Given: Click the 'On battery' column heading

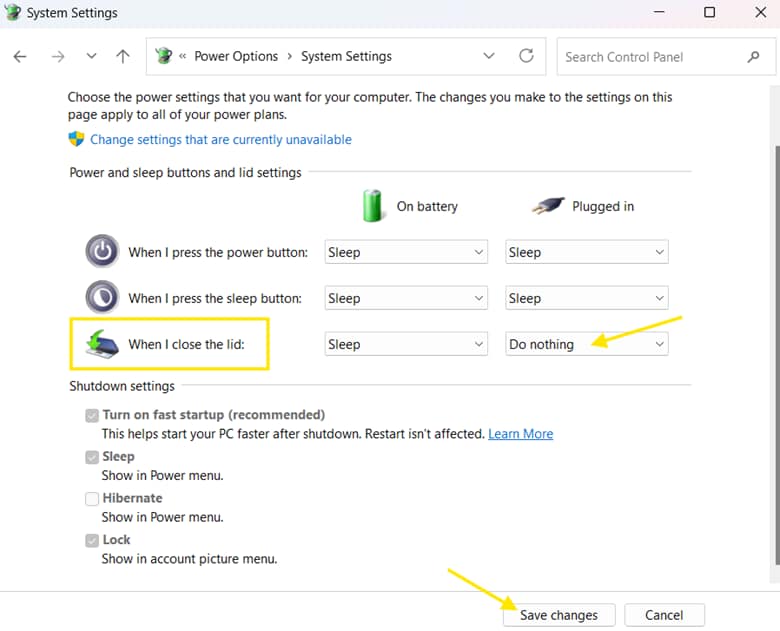Looking at the screenshot, I should coord(427,206).
